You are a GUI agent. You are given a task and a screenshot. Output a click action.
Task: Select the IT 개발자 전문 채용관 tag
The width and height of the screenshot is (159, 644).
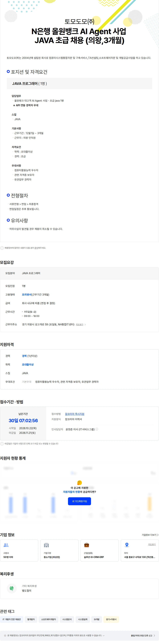click(x=12, y=619)
